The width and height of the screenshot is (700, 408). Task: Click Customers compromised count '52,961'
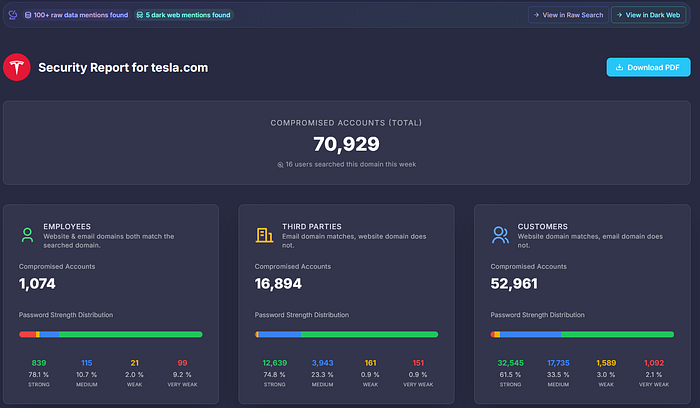514,284
